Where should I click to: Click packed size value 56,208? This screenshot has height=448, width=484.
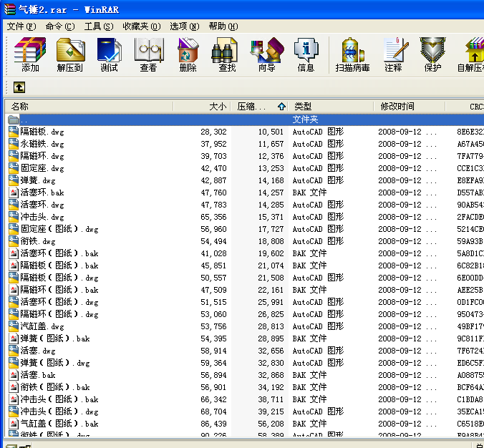pos(271,424)
